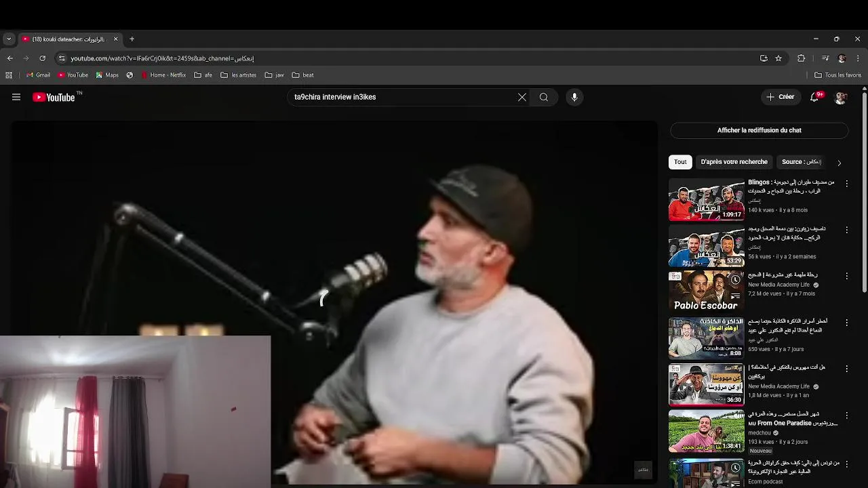Image resolution: width=868 pixels, height=488 pixels.
Task: Open Ecom podcast channel name
Action: [766, 482]
